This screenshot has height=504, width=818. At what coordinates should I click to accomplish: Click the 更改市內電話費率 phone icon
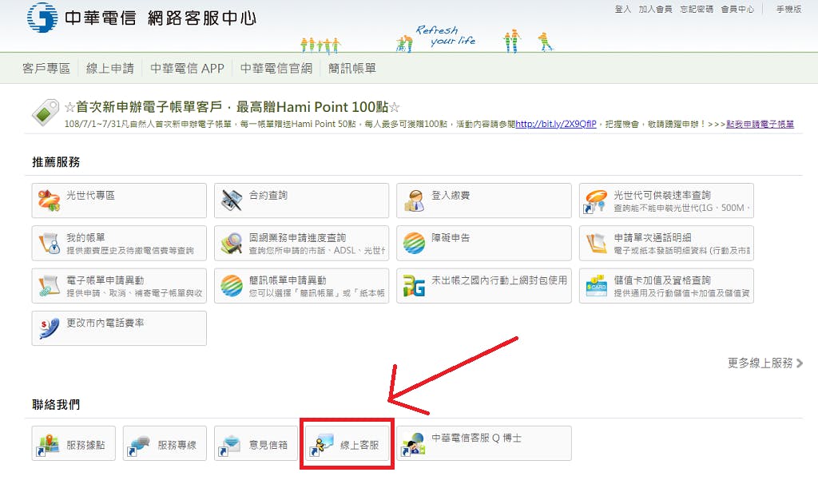[x=48, y=328]
